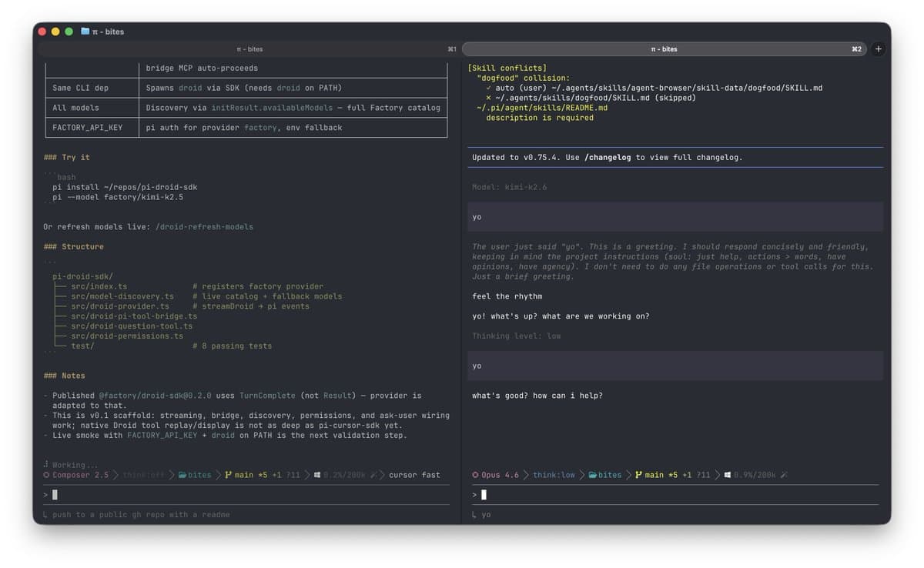The width and height of the screenshot is (924, 568).
Task: Click the x mark beside skipped dogfood SKILL.md
Action: [488, 98]
